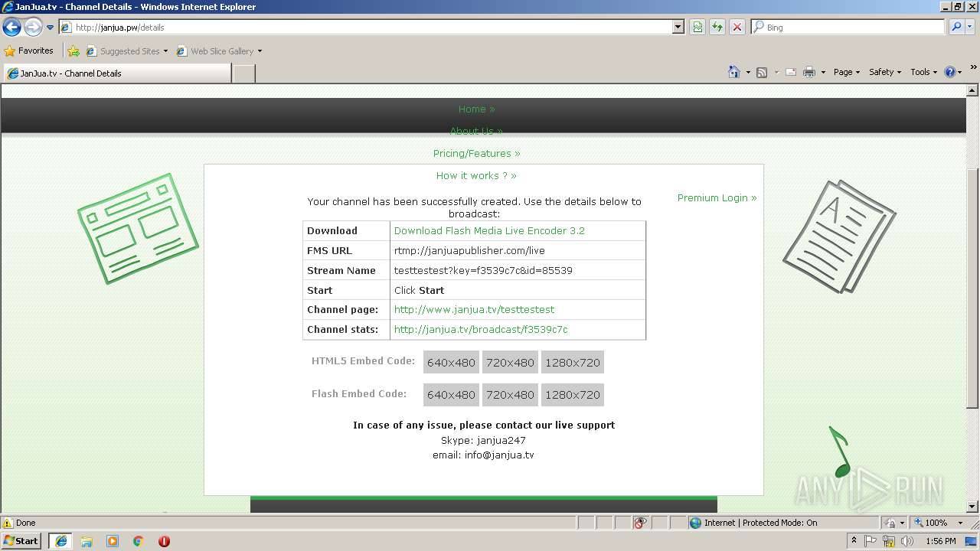Select the email info@janjua.tv text
Image resolution: width=980 pixels, height=551 pixels.
point(483,455)
